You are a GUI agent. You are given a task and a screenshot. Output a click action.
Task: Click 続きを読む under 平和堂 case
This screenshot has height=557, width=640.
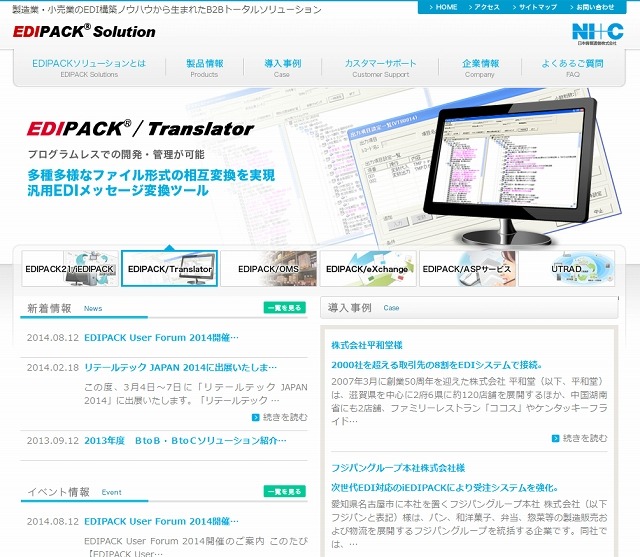pyautogui.click(x=585, y=438)
